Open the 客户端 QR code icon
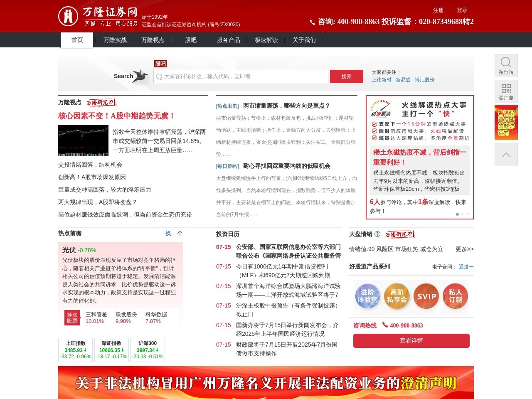Screen dimensions: 532x399 pos(506,87)
